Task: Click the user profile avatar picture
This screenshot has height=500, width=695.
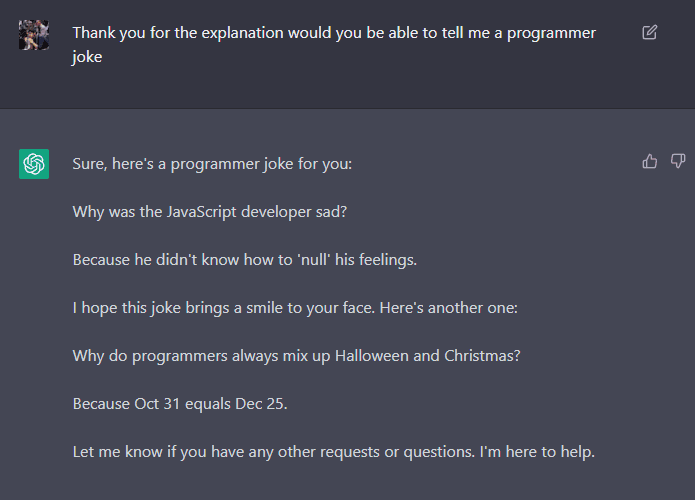Action: (x=34, y=35)
